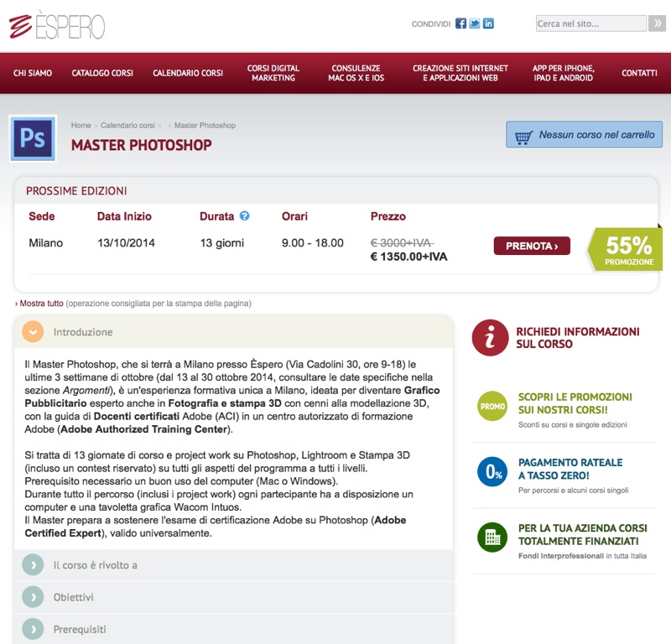Screen dimensions: 671x644
Task: Open Contatti menu item
Action: pos(639,73)
